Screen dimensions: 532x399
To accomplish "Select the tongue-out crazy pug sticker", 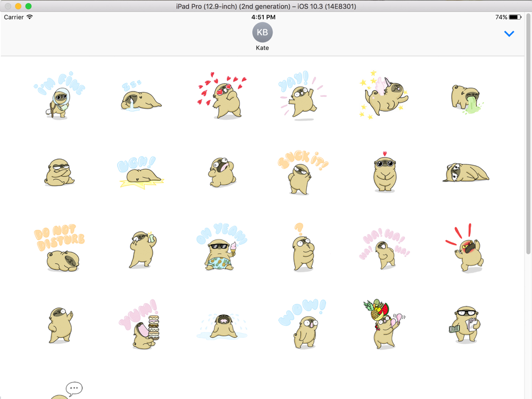I will pyautogui.click(x=222, y=172).
